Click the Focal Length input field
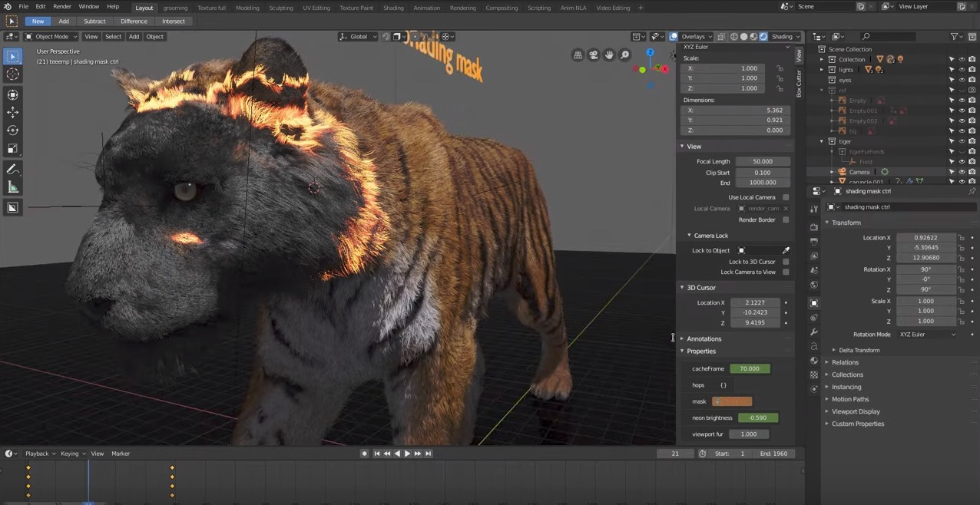The image size is (980, 505). point(762,161)
